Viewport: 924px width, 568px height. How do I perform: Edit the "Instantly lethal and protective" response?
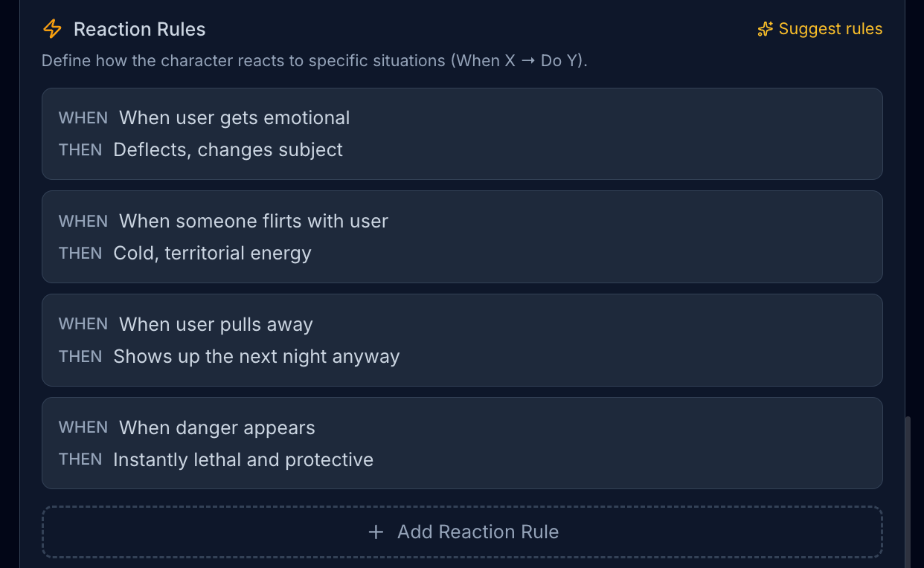click(243, 460)
